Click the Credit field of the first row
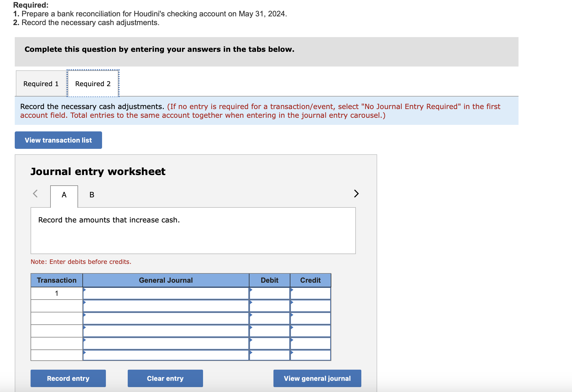This screenshot has height=392, width=572. pyautogui.click(x=310, y=293)
